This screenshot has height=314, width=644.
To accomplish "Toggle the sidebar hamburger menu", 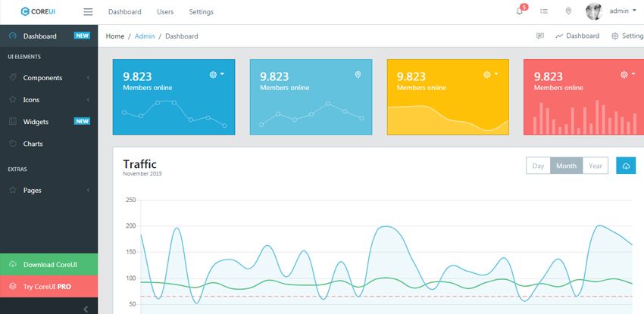I will click(x=88, y=12).
